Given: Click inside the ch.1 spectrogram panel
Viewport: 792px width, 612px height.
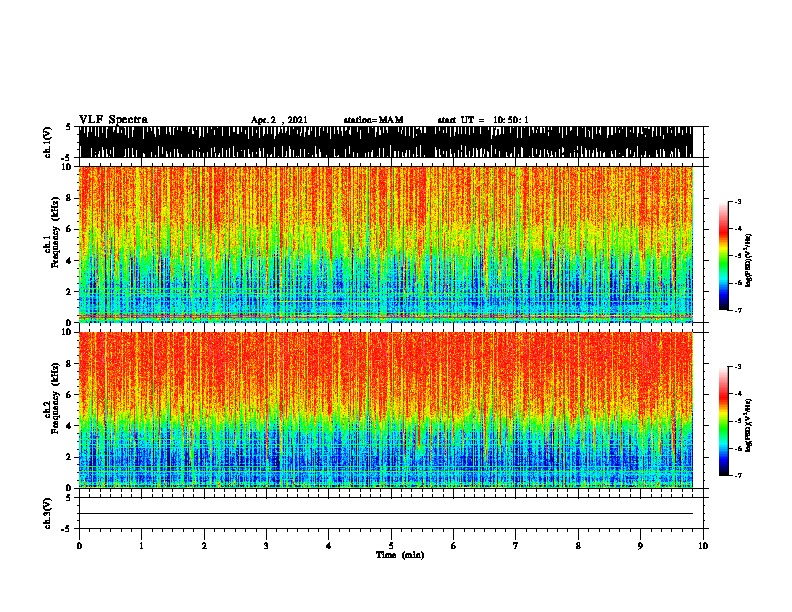Looking at the screenshot, I should pos(386,244).
